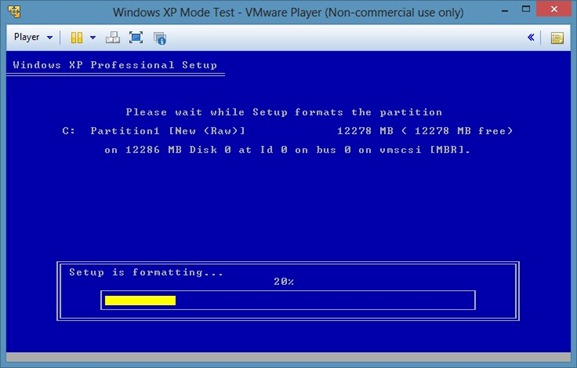Click the 'on 12286 MB Disk 0' line

(x=287, y=150)
